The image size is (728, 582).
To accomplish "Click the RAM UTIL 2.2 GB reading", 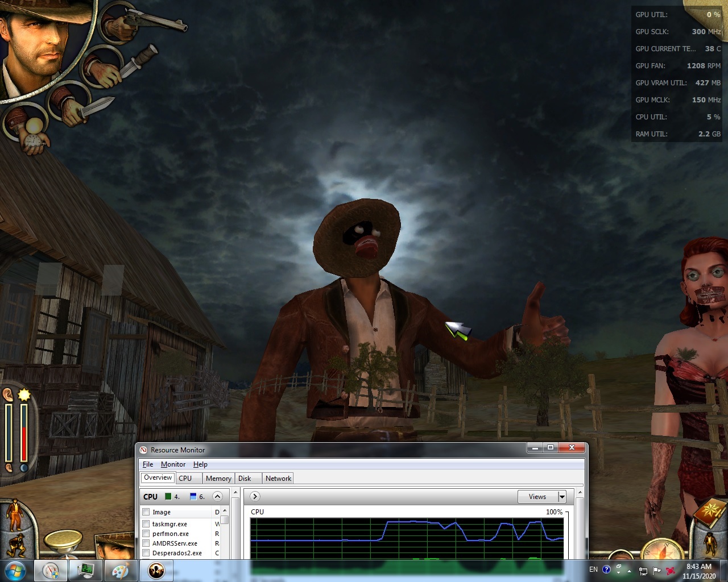I will pos(678,134).
